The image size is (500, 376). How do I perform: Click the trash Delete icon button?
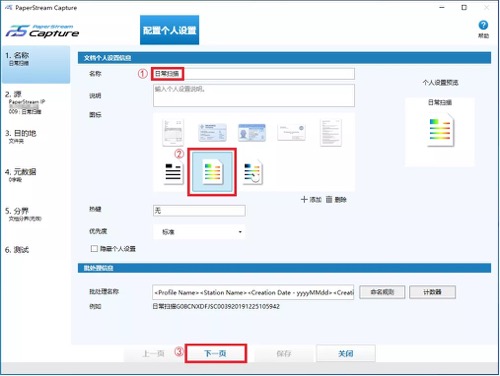point(336,199)
